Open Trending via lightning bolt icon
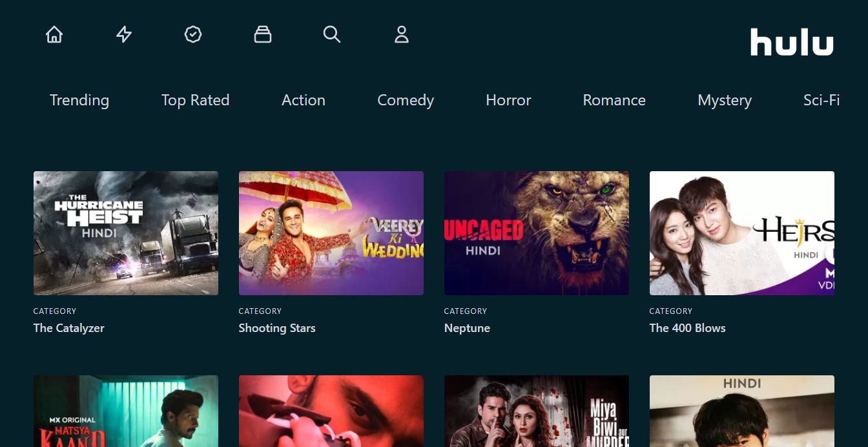Viewport: 868px width, 447px height. (124, 34)
